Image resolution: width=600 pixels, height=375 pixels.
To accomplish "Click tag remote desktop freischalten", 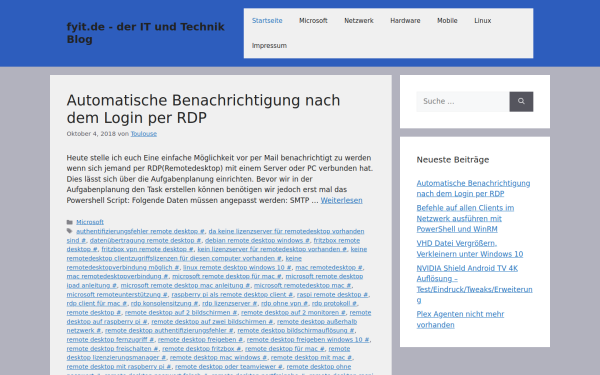I will point(112,349).
